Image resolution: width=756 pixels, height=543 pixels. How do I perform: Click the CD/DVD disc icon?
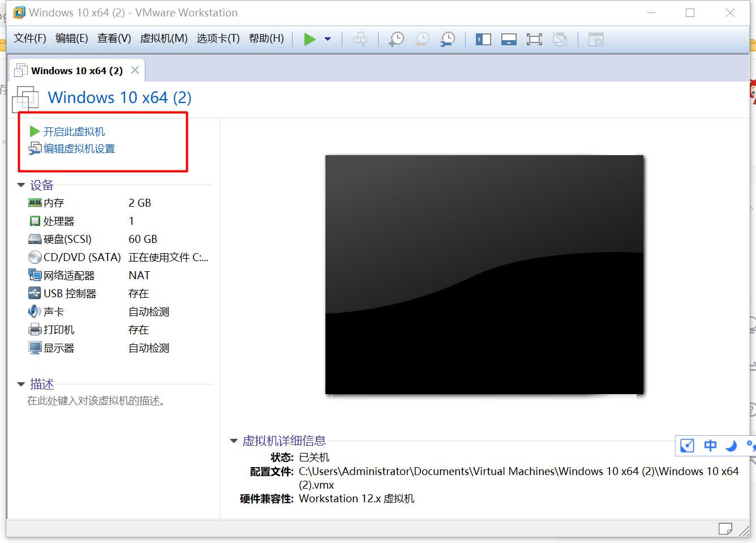[35, 257]
